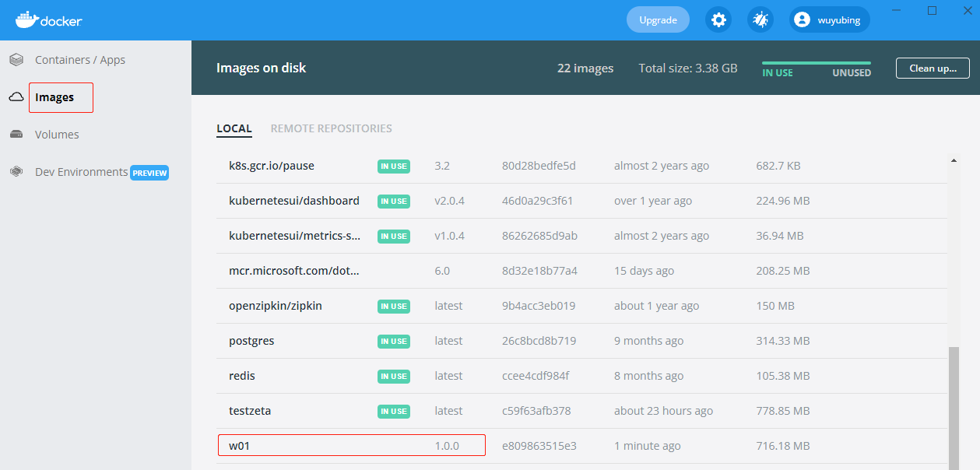This screenshot has width=980, height=470.
Task: Click the Clean up... button
Action: pyautogui.click(x=933, y=68)
